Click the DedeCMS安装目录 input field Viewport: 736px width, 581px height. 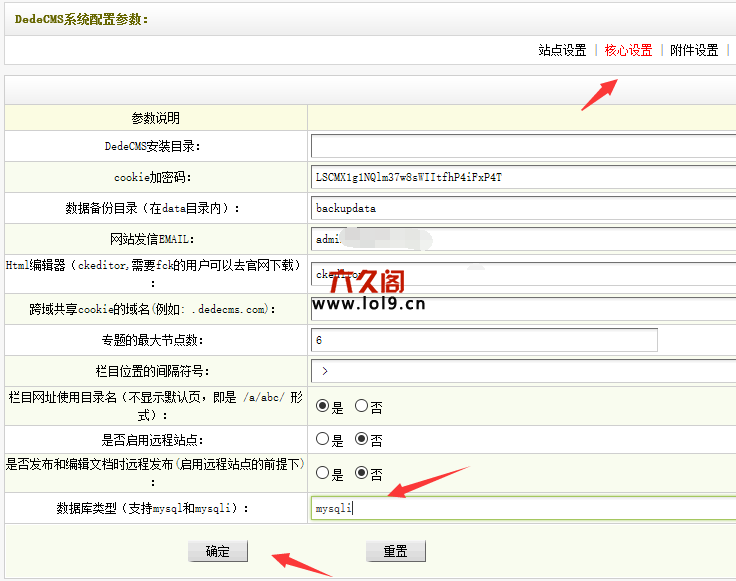(x=523, y=146)
